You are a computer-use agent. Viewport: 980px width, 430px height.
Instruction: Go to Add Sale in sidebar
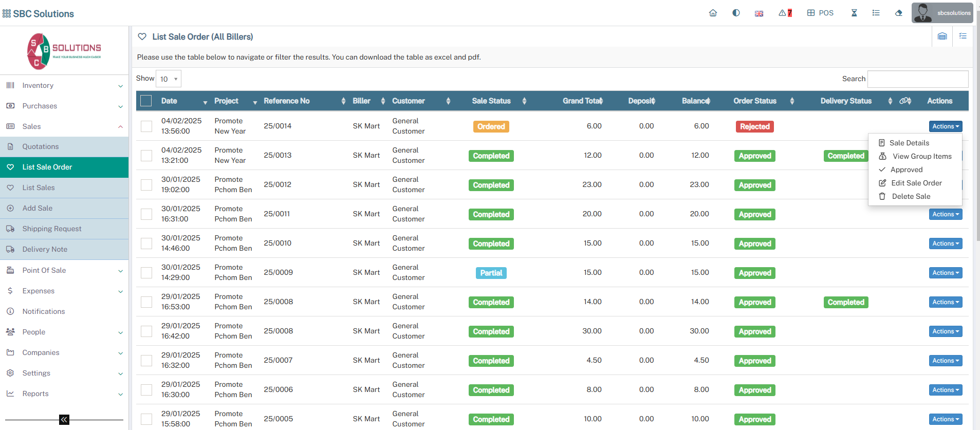point(38,208)
